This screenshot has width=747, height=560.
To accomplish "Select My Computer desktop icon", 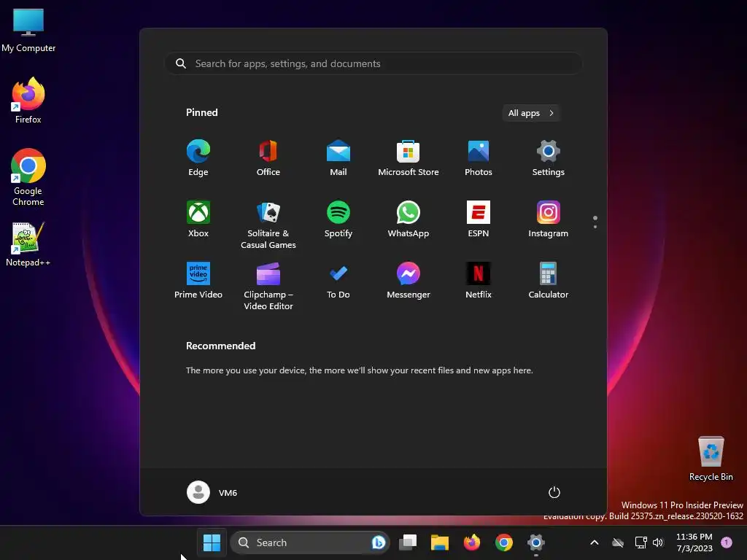I will (x=28, y=31).
